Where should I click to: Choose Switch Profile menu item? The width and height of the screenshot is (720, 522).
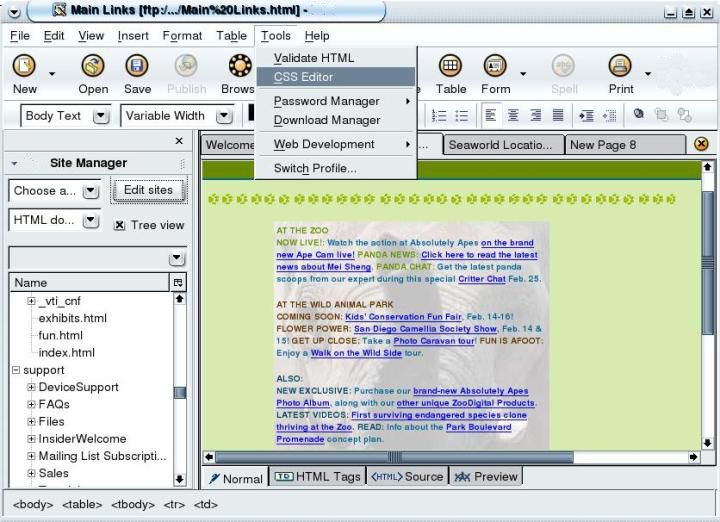(x=336, y=168)
